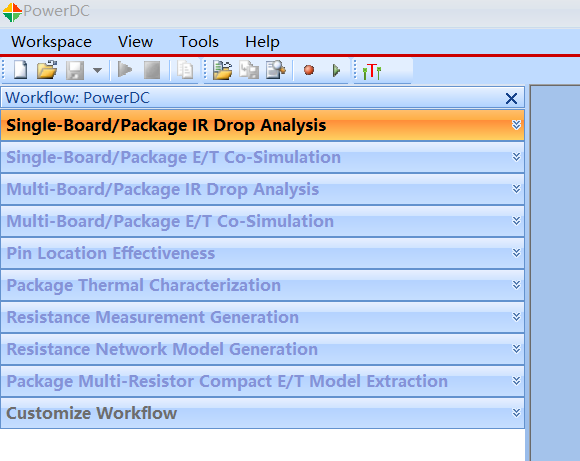Screen dimensions: 580x461
Task: Expand chevron for Resistance Network Model Generation
Action: [516, 349]
